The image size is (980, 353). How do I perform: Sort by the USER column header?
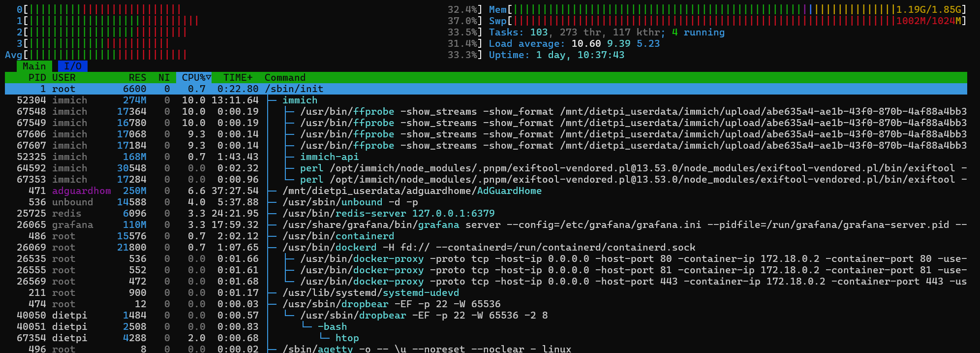[x=64, y=77]
